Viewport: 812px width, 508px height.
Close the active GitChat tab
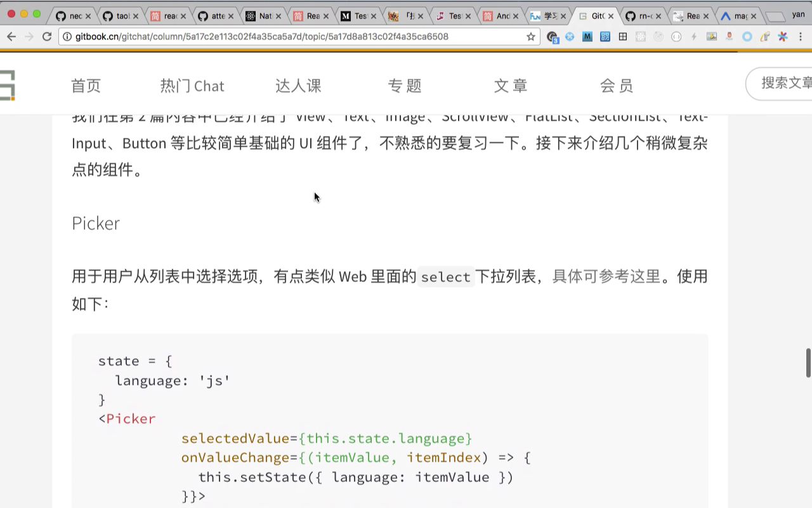(610, 16)
